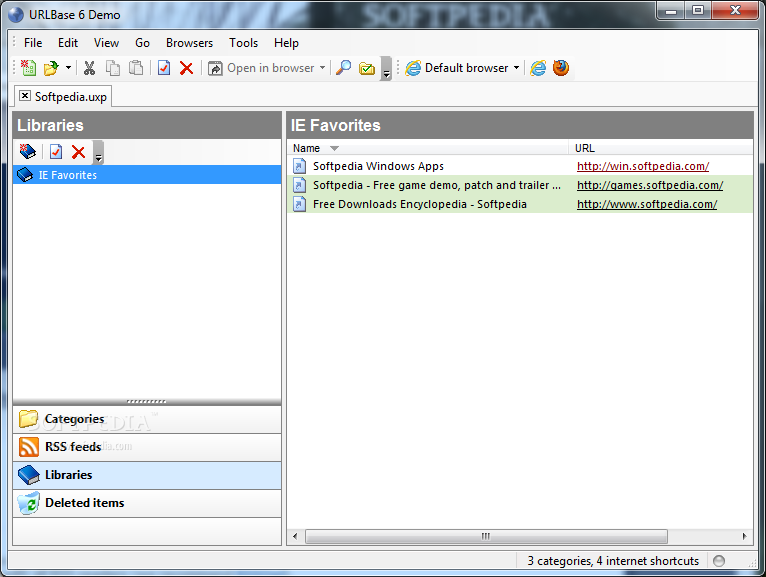Click the shortcut icon of Softpedia Windows Apps

[299, 166]
